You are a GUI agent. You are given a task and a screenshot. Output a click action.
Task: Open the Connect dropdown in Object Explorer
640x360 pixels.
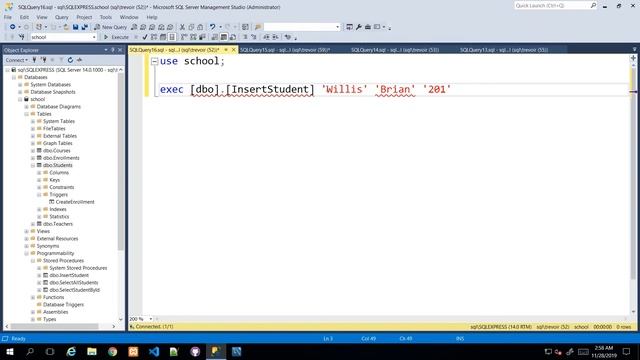17,60
